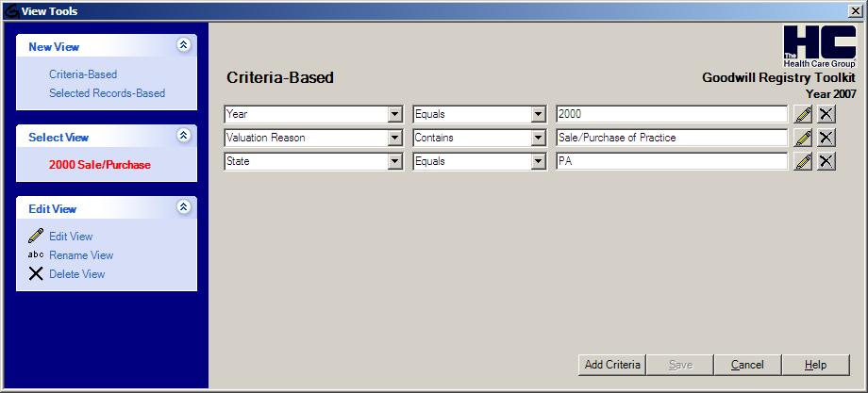Image resolution: width=868 pixels, height=393 pixels.
Task: Click the abc icon beside Rename View
Action: 36,254
